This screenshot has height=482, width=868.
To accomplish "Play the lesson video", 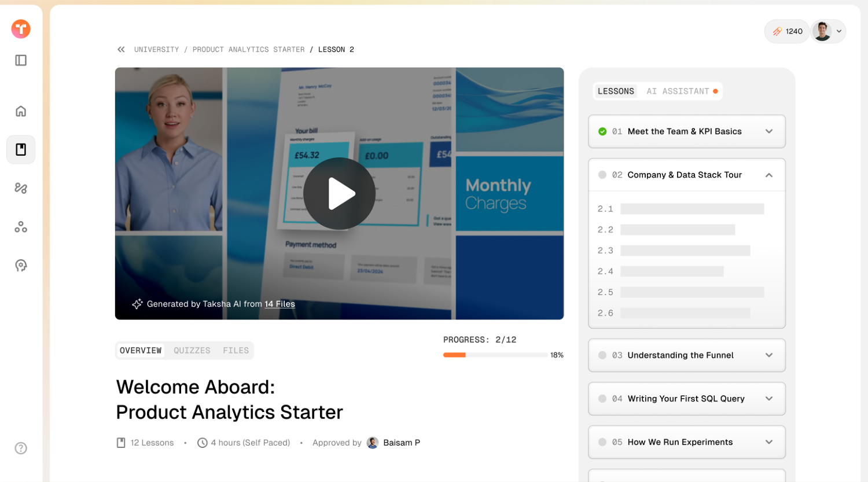I will point(339,193).
